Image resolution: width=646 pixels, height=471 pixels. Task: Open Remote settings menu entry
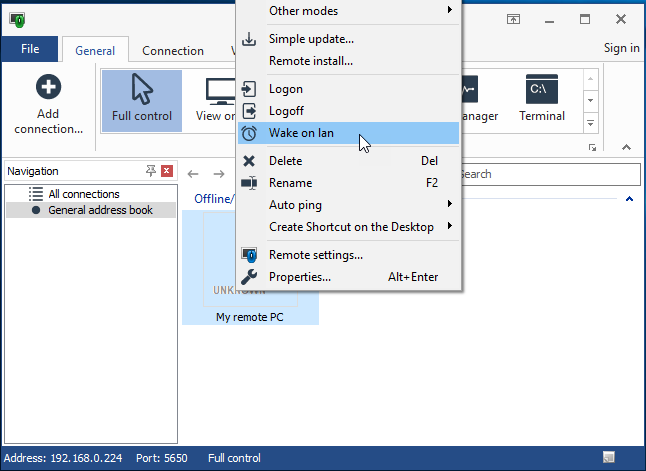click(315, 255)
